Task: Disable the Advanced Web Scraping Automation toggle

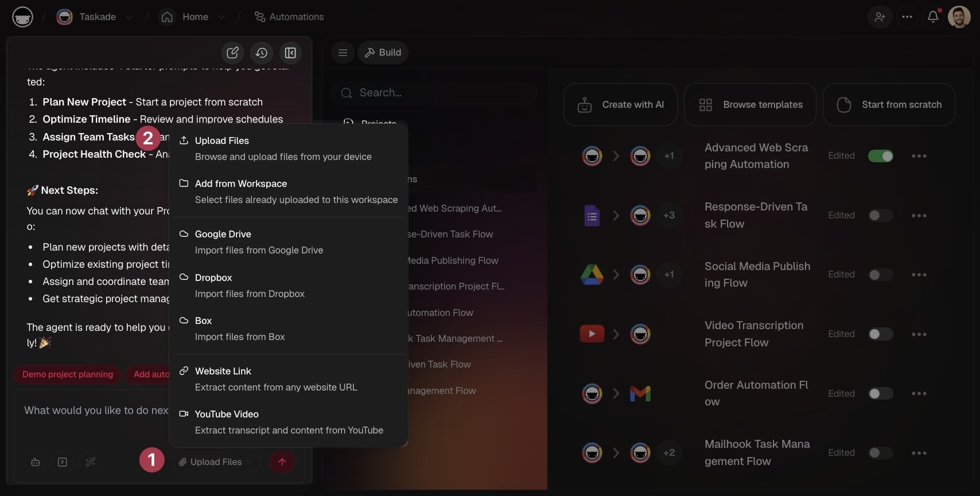Action: point(880,156)
